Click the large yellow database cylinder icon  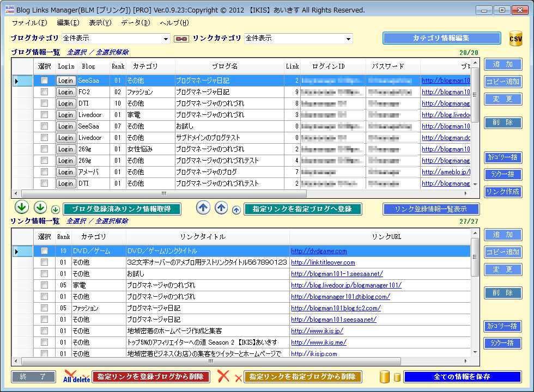click(x=385, y=377)
